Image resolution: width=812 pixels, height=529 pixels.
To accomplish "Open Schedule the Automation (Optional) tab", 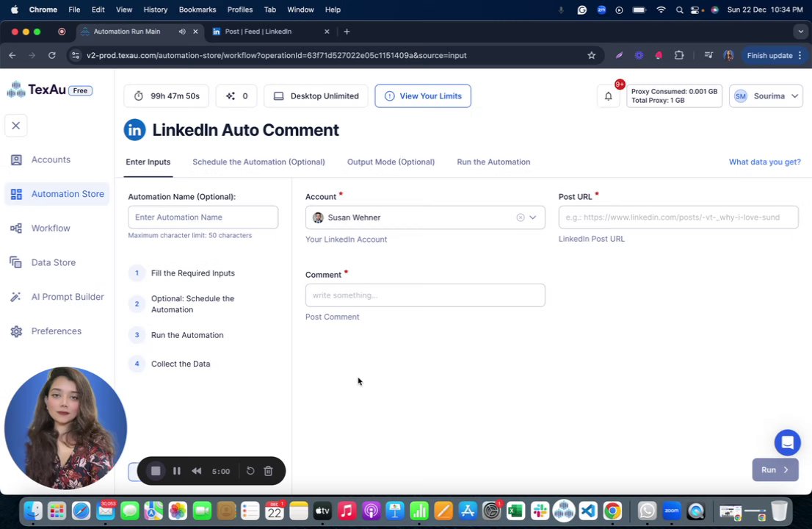I will tap(259, 162).
